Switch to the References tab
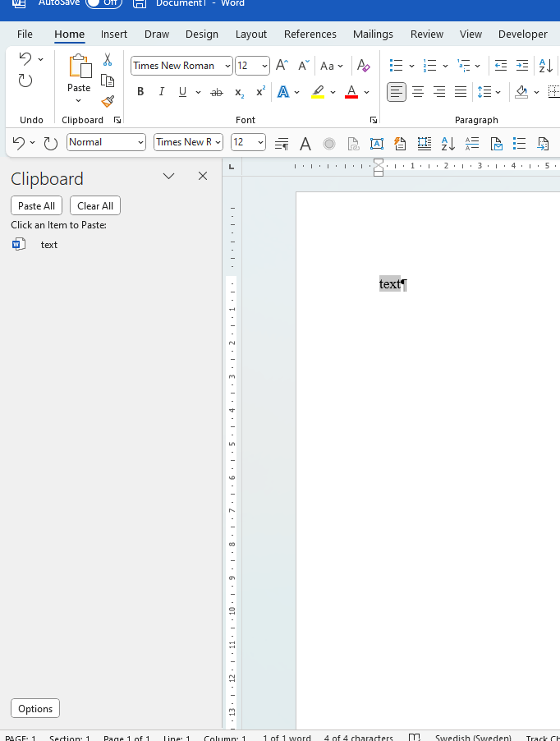 pos(310,34)
